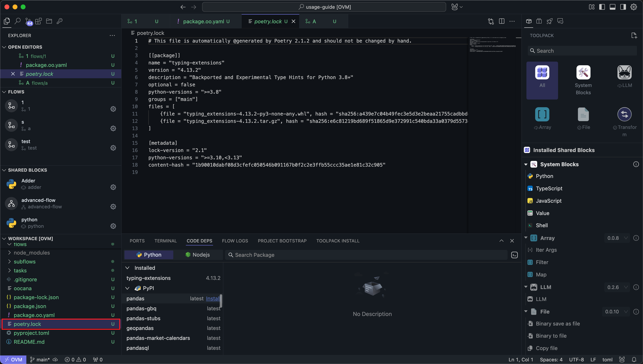The height and width of the screenshot is (364, 643).
Task: Select the Array toolpack category icon
Action: (542, 115)
